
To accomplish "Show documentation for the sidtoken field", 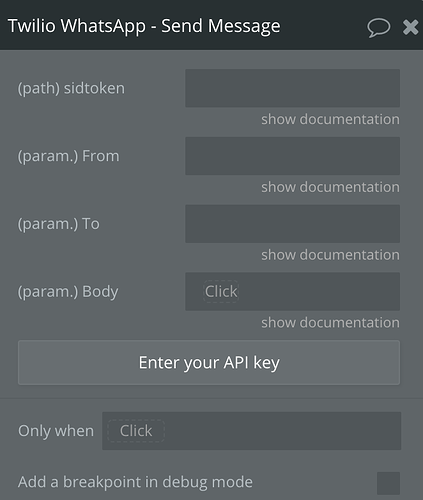I will coord(330,119).
